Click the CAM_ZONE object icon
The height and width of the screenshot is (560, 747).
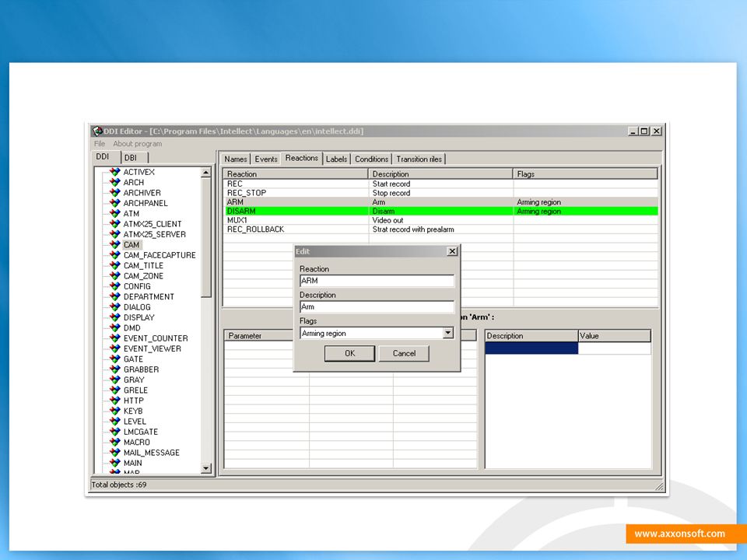[x=115, y=275]
